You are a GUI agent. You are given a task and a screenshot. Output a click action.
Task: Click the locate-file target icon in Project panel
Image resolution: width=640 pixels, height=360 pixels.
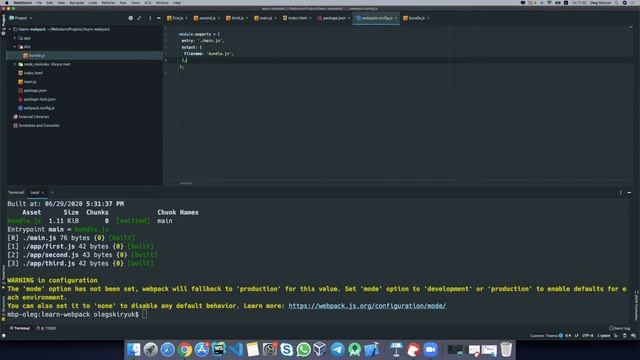pyautogui.click(x=131, y=18)
